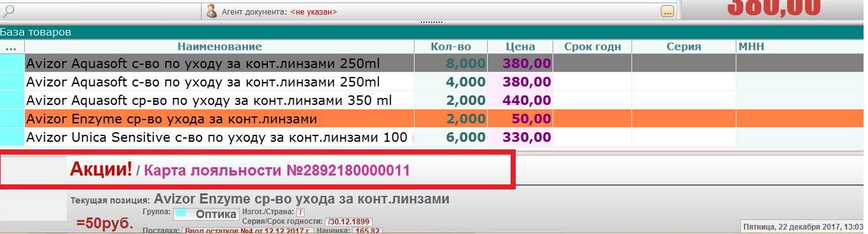This screenshot has width=868, height=234.
Task: Click the 'Срок годн' column header
Action: 592,47
